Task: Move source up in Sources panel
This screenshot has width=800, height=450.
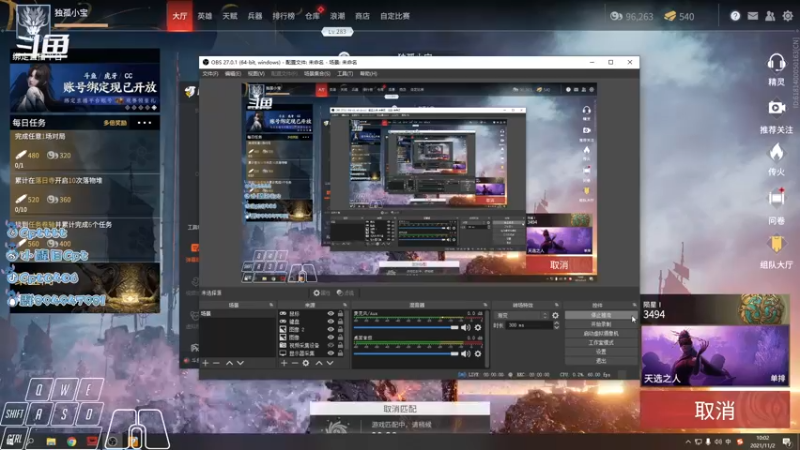Action: pos(319,363)
